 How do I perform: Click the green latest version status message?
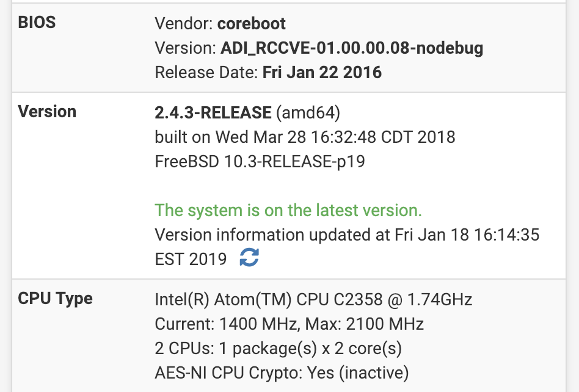tap(288, 211)
